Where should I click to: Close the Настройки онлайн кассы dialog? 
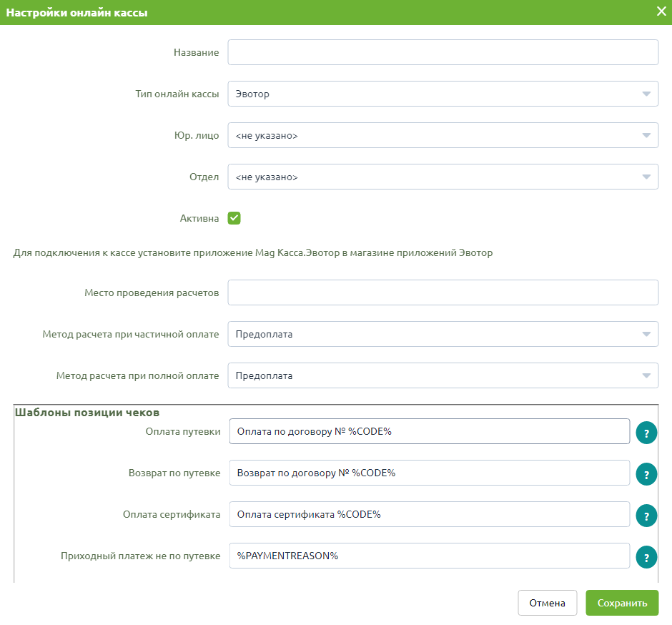pyautogui.click(x=661, y=11)
